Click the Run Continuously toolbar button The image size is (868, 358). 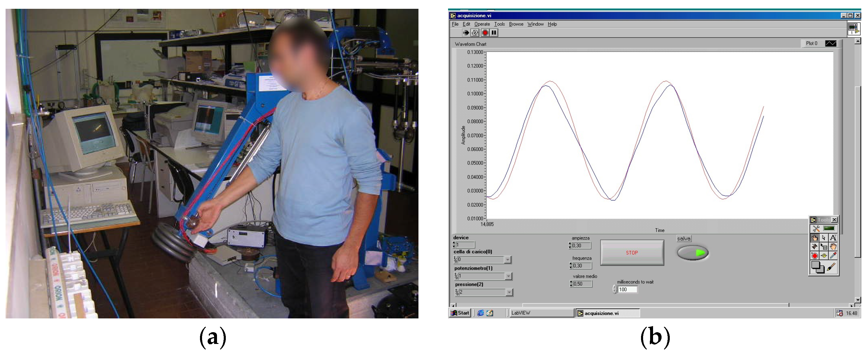point(475,33)
